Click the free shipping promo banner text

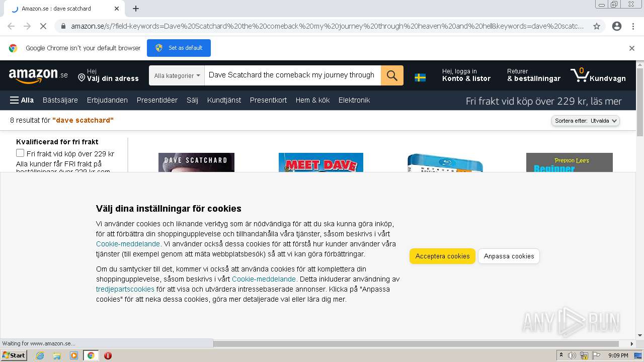[543, 101]
